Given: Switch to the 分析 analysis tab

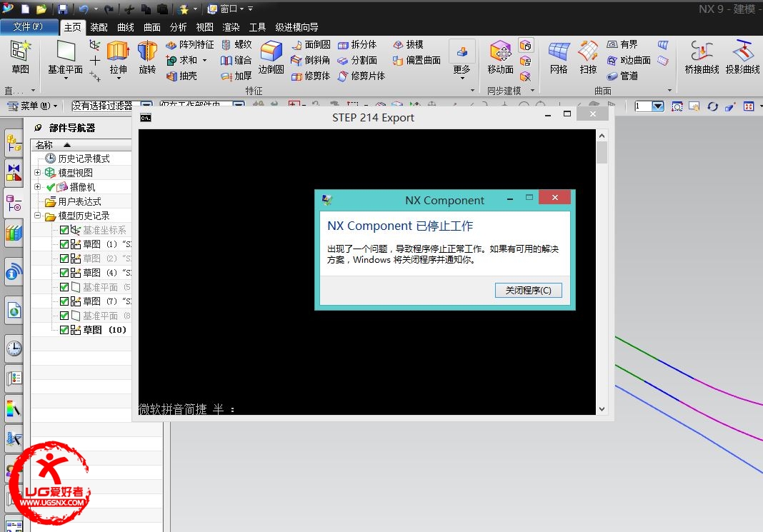Looking at the screenshot, I should click(178, 27).
